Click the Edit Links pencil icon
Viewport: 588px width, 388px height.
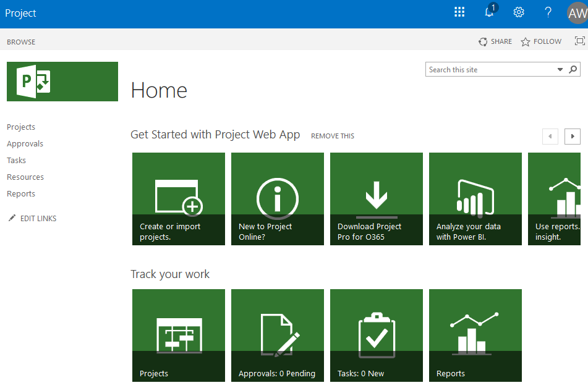(x=12, y=218)
